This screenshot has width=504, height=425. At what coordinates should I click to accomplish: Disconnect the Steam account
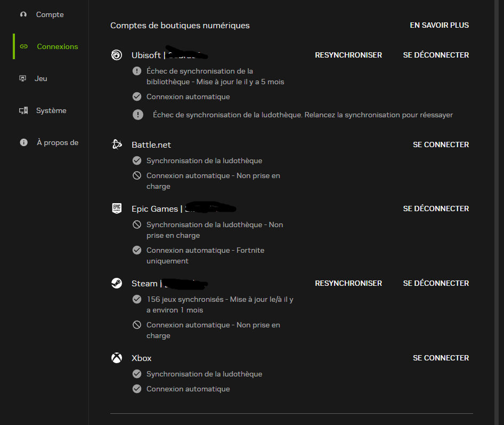[x=436, y=283]
